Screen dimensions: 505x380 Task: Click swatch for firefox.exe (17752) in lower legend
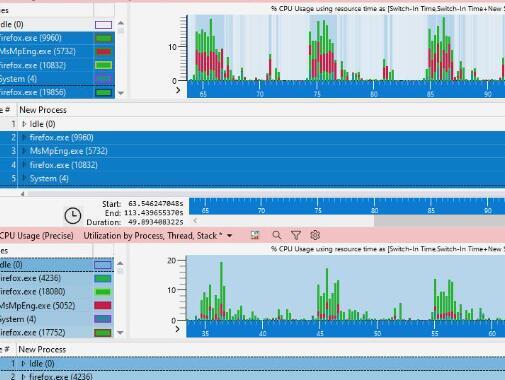[103, 333]
